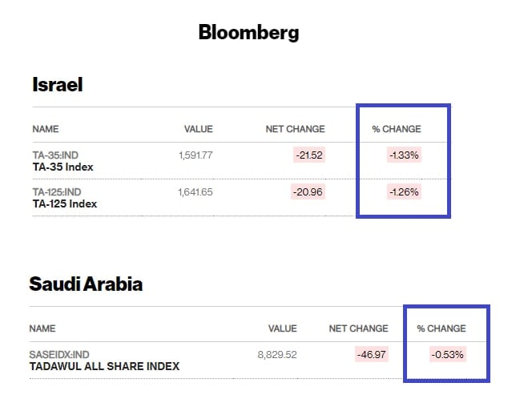Click the 1,591.77 index value
Image resolution: width=532 pixels, height=415 pixels.
195,155
